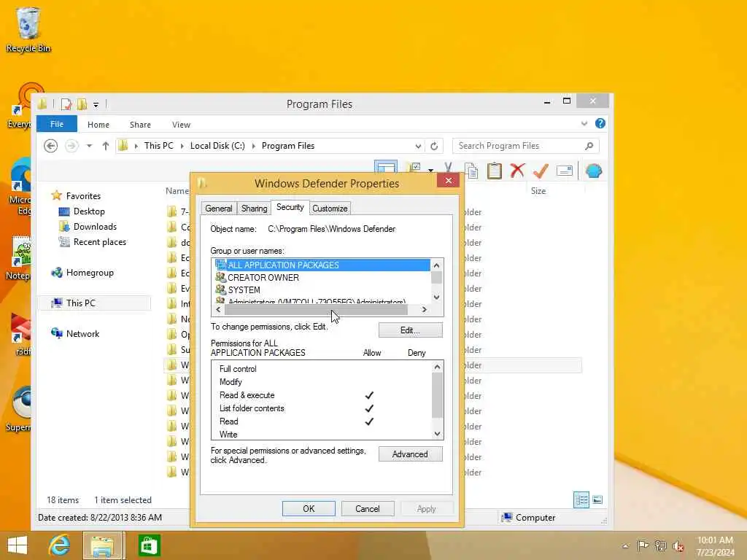747x560 pixels.
Task: Click the user list horizontal scroll right arrow
Action: click(424, 309)
